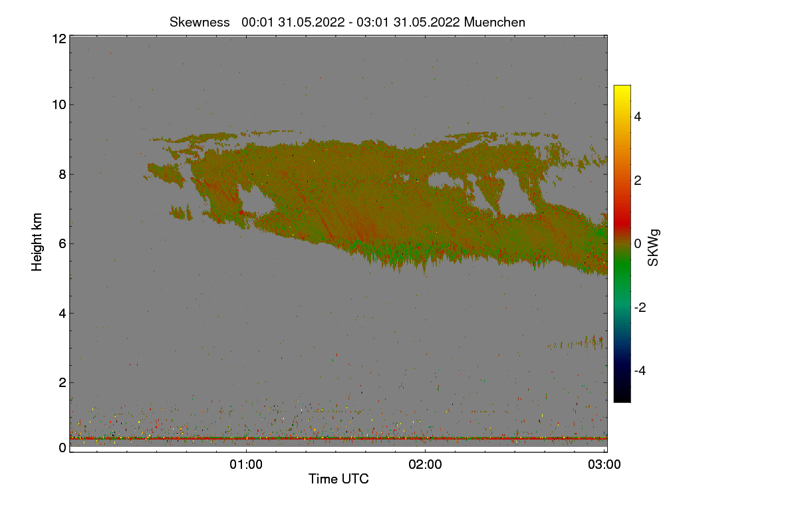This screenshot has height=532, width=798.
Task: Click the height tick label 6
Action: coord(63,243)
